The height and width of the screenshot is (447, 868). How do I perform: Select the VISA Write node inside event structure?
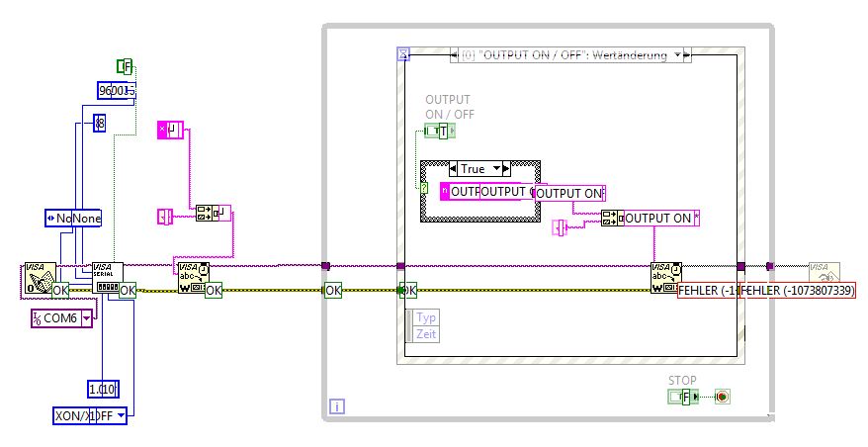click(x=666, y=278)
